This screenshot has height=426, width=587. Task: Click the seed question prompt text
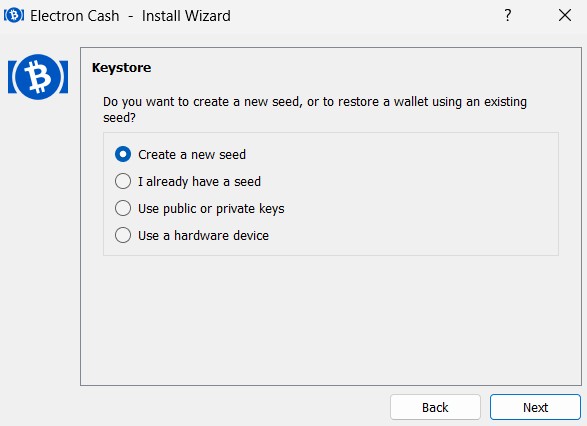coord(315,109)
